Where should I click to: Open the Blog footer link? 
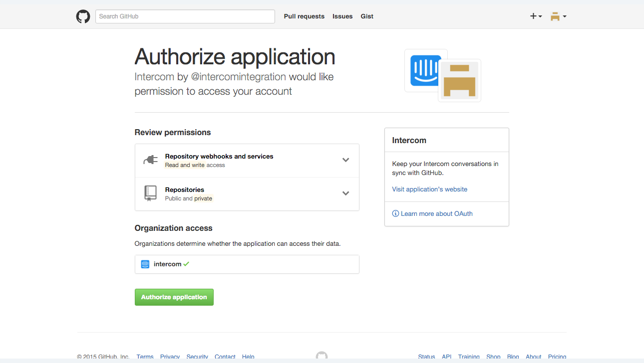(513, 357)
